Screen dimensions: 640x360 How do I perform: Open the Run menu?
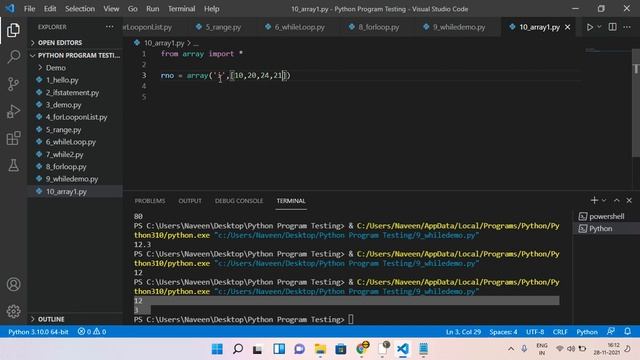coord(153,9)
